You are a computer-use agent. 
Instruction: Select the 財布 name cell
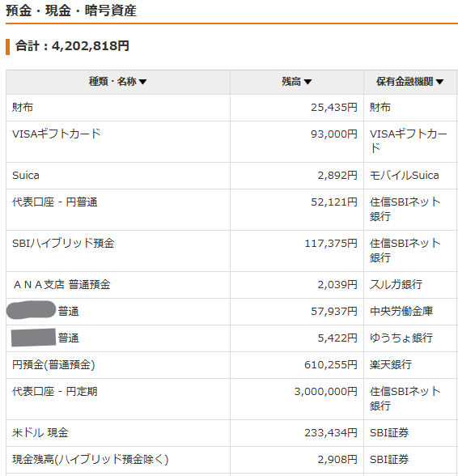pyautogui.click(x=23, y=108)
